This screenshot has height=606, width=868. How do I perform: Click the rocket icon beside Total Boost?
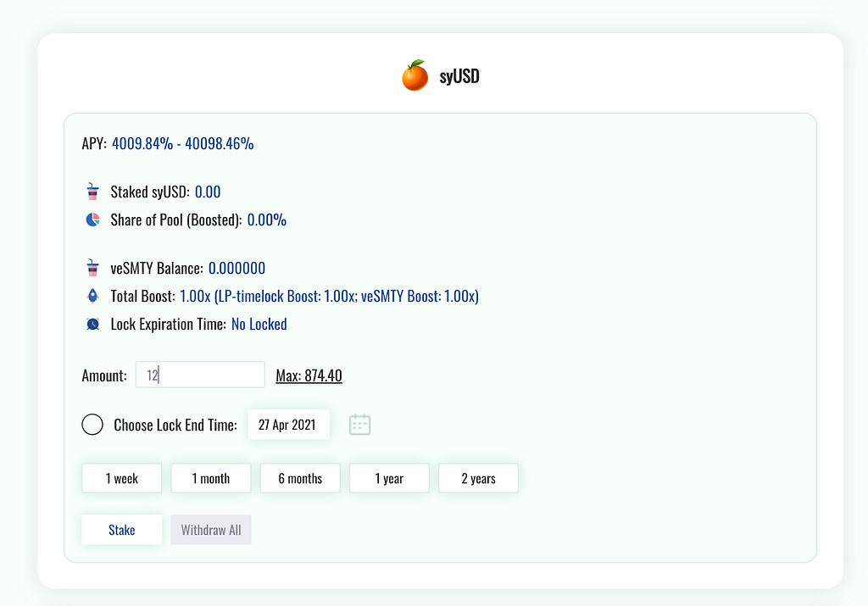[x=92, y=296]
